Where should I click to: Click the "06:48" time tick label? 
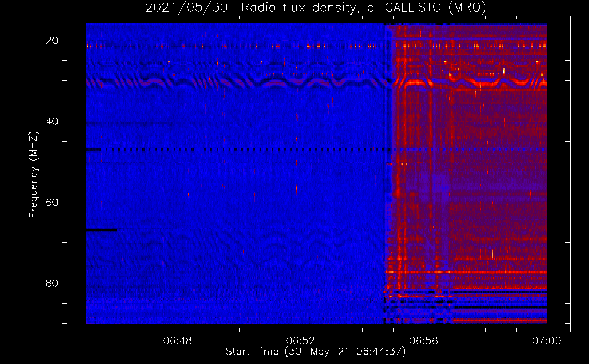(x=178, y=341)
